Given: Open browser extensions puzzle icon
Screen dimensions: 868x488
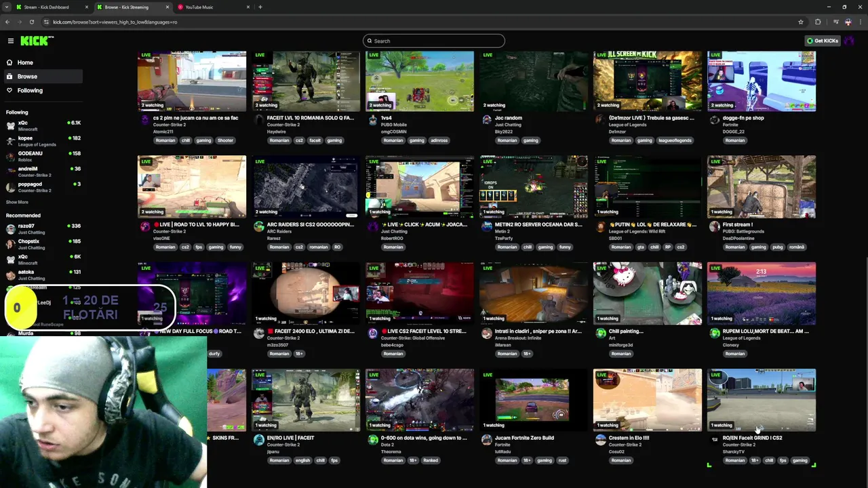Looking at the screenshot, I should 818,22.
